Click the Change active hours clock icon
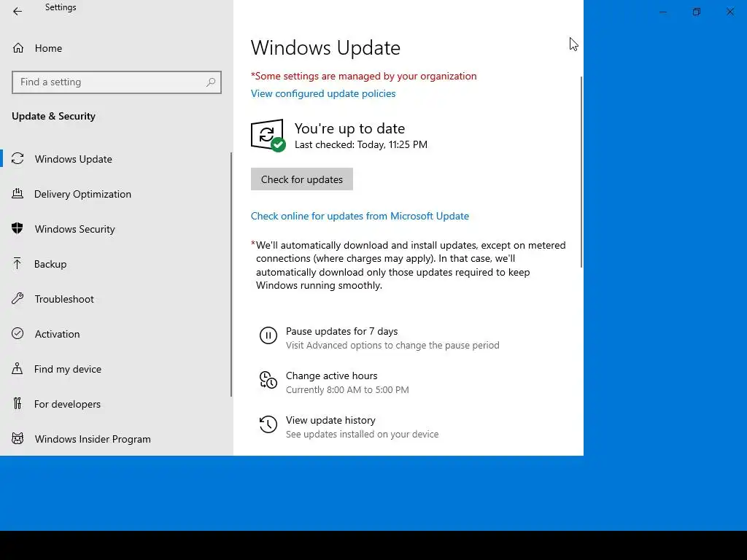The image size is (747, 560). 268,380
